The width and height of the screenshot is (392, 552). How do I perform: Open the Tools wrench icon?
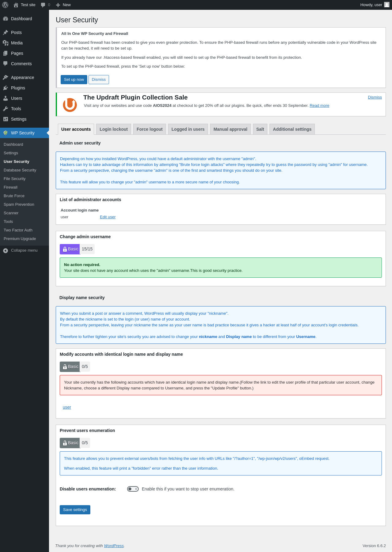(6, 109)
